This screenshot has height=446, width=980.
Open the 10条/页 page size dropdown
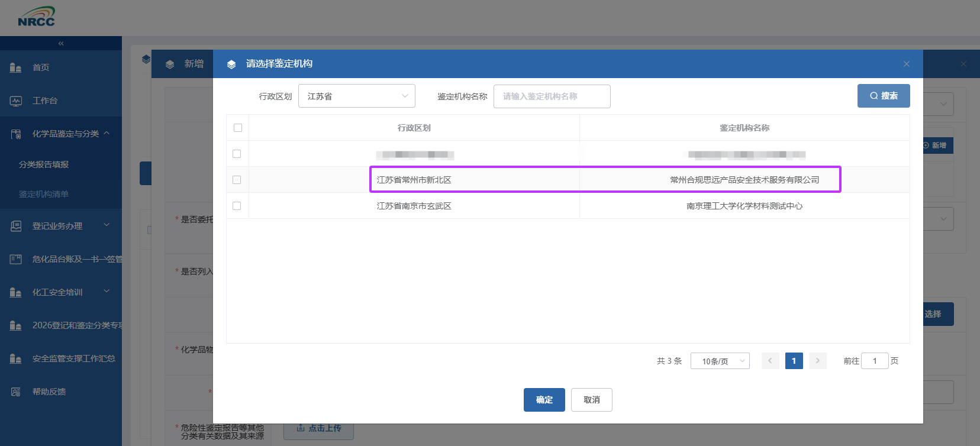[720, 361]
